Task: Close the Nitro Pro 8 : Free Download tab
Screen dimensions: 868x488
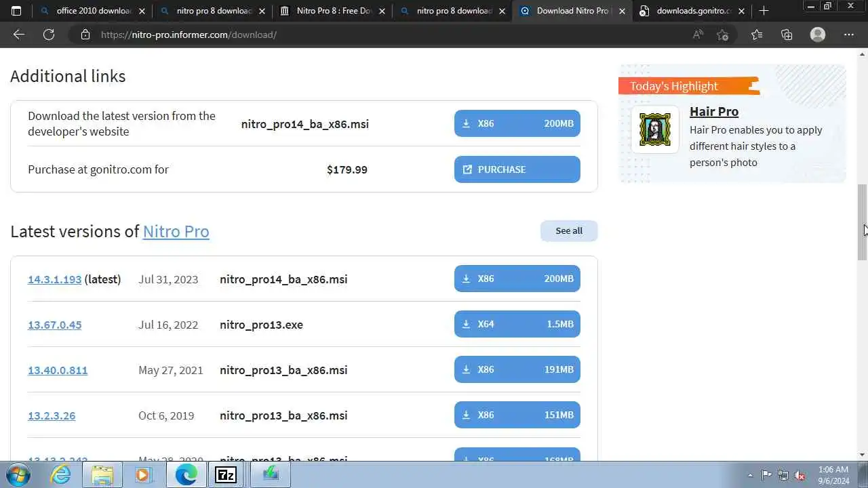Action: (x=382, y=11)
